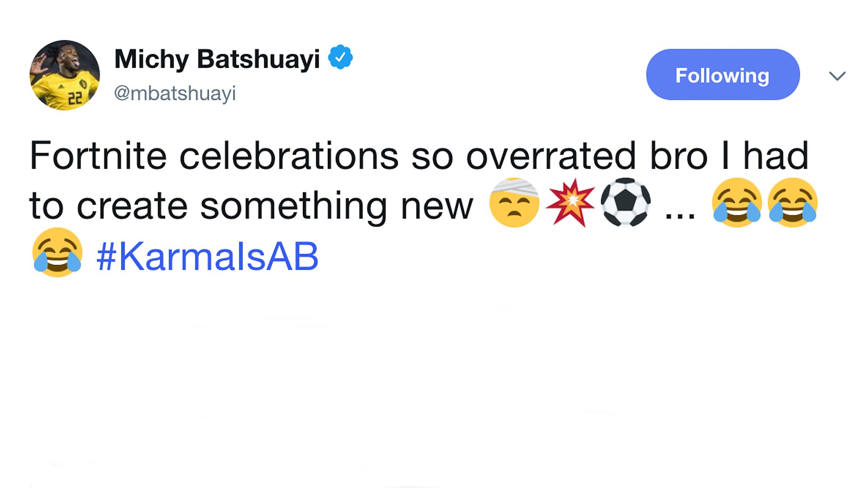
Task: Click the collision explosion emoji
Action: click(x=570, y=202)
